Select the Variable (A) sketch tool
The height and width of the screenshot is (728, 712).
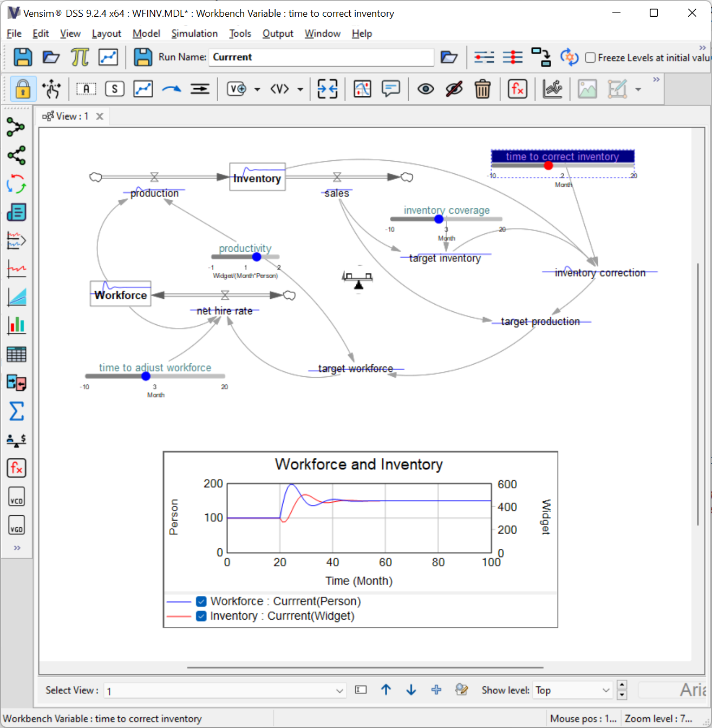86,89
